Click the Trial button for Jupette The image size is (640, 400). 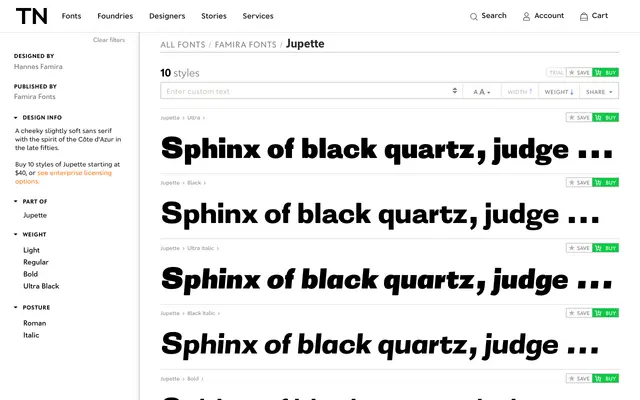click(556, 73)
